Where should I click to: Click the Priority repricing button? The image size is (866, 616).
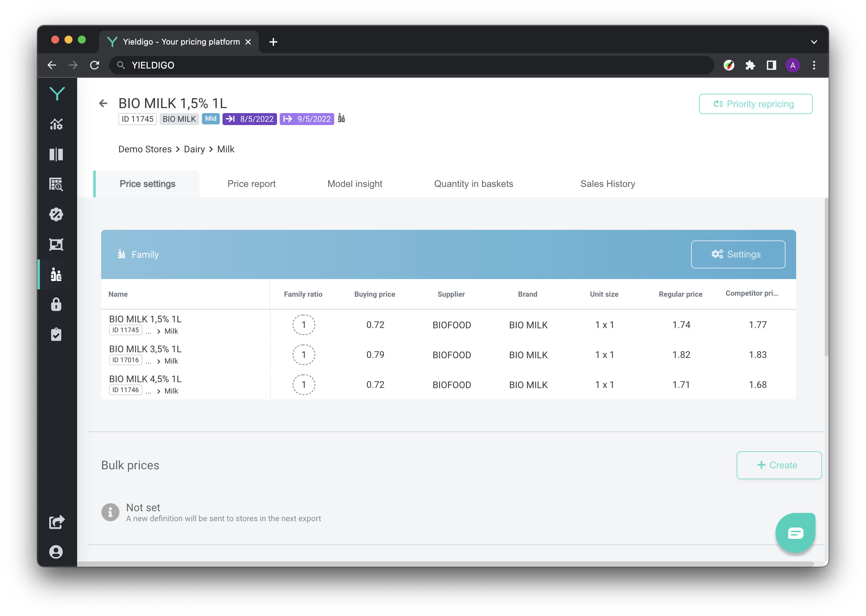coord(756,104)
